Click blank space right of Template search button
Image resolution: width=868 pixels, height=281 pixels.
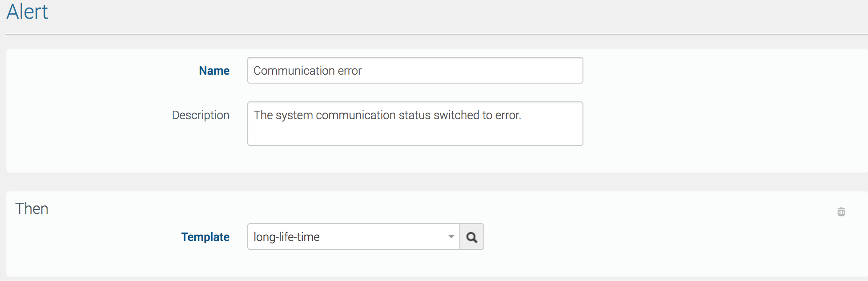point(623,237)
